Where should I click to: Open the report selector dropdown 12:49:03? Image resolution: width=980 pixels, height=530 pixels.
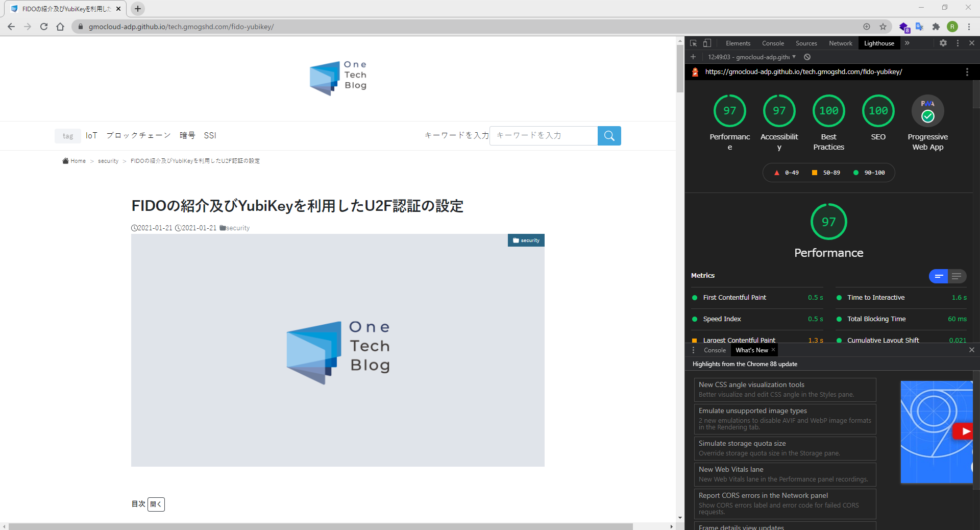tap(751, 57)
